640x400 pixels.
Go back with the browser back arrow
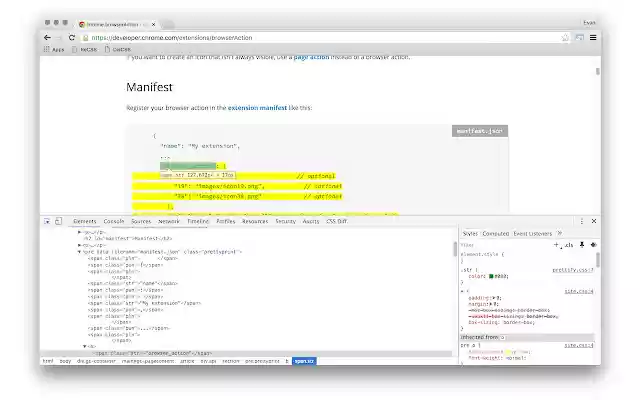pos(47,38)
